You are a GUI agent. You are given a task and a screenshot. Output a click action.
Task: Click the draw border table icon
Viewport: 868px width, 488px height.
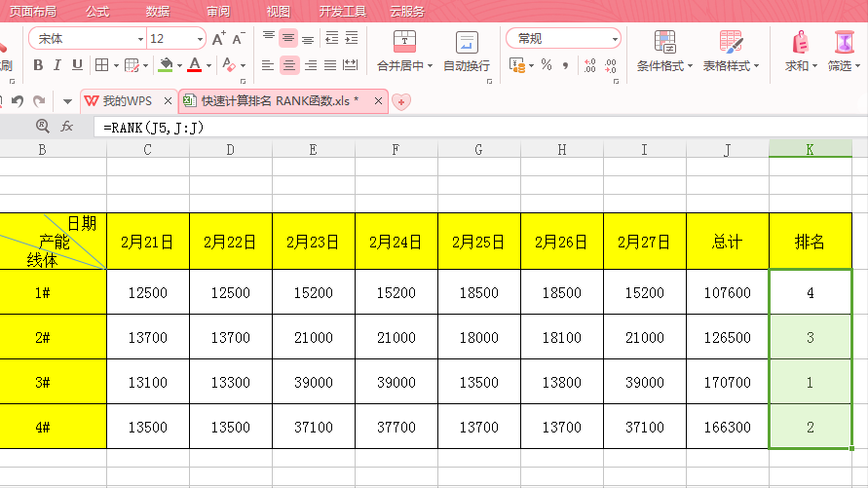point(132,65)
